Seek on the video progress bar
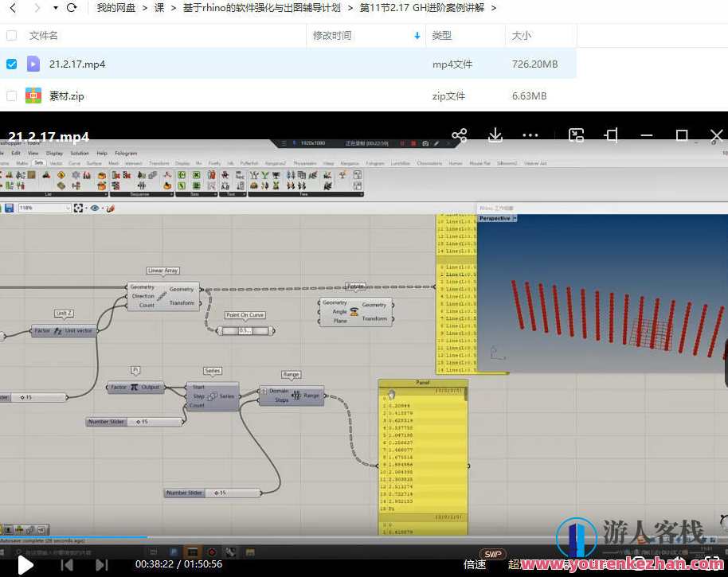 (x=319, y=547)
